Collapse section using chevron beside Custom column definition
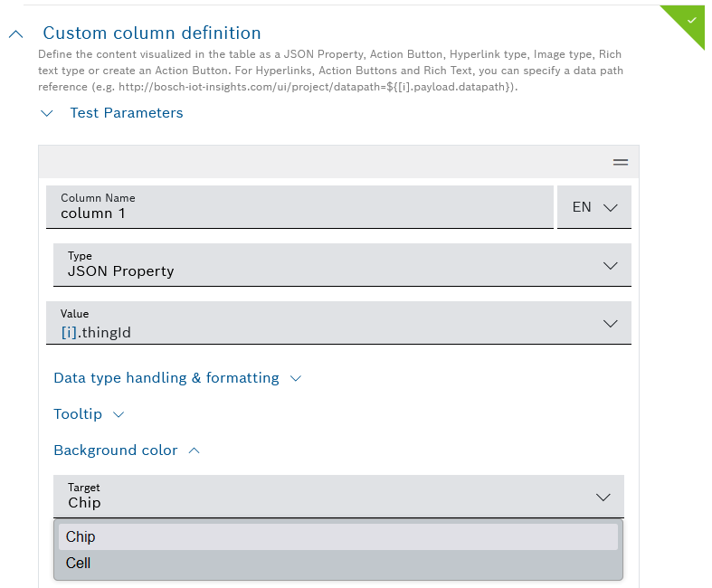Image resolution: width=712 pixels, height=588 pixels. click(15, 33)
